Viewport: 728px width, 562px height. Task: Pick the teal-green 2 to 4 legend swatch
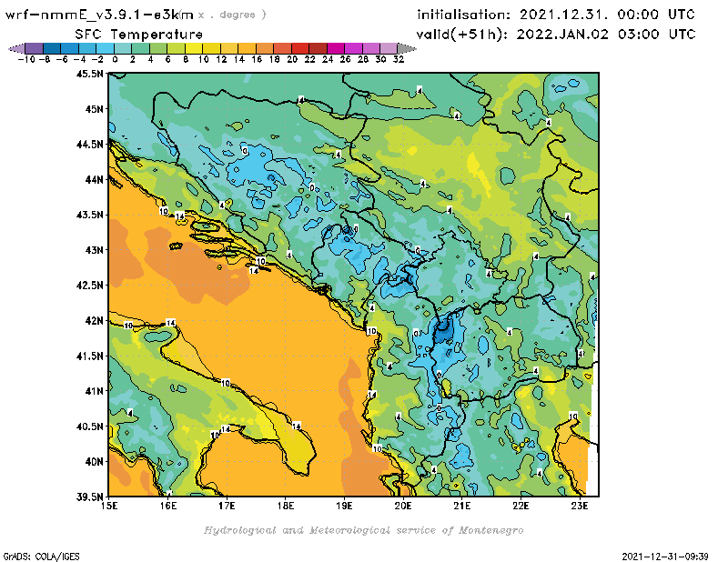[141, 48]
